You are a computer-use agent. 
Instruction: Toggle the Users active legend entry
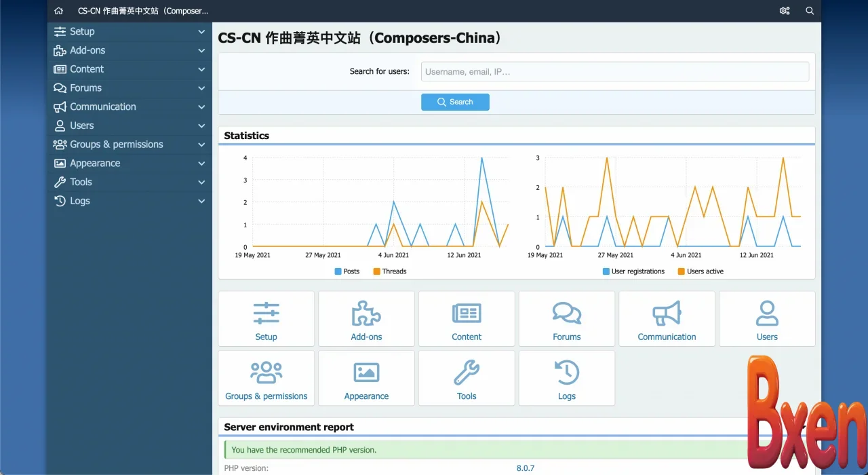coord(701,271)
